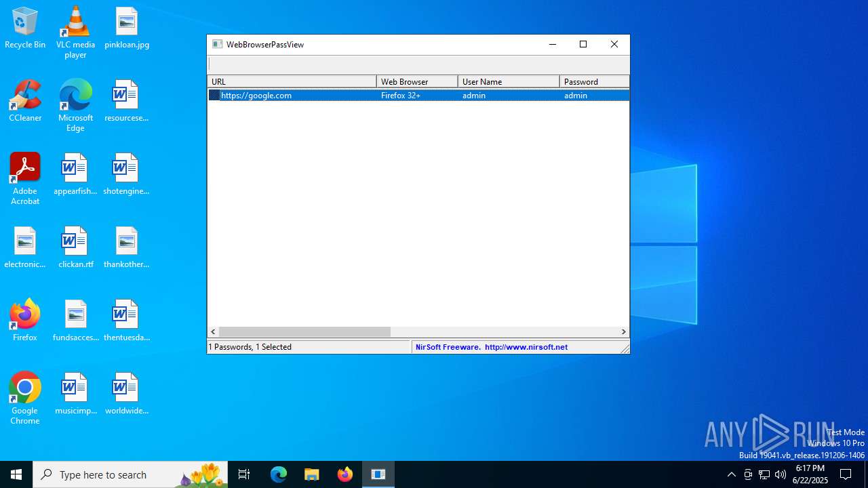Click the horizontal scrollbar left arrow

(x=213, y=332)
